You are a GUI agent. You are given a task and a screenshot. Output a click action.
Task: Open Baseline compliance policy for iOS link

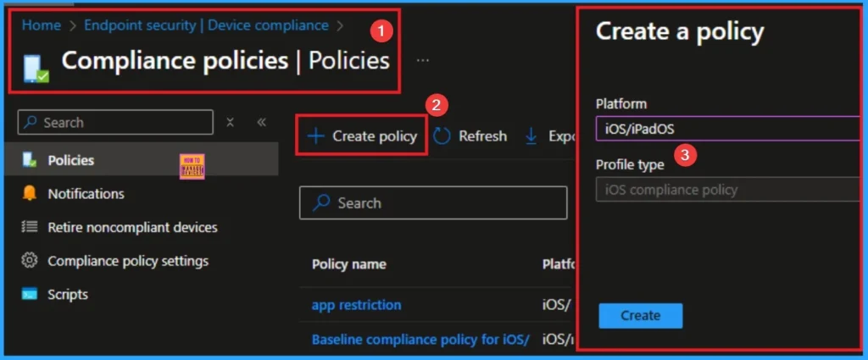[420, 339]
